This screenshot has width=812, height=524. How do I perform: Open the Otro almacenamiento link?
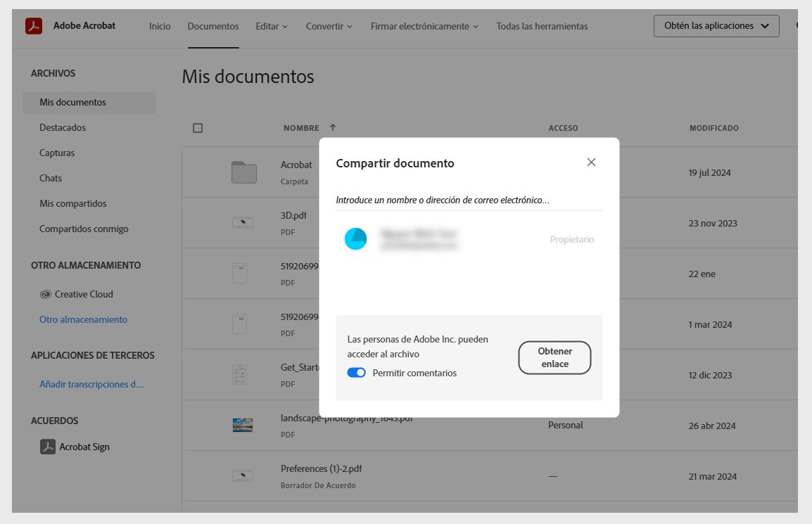pyautogui.click(x=83, y=319)
